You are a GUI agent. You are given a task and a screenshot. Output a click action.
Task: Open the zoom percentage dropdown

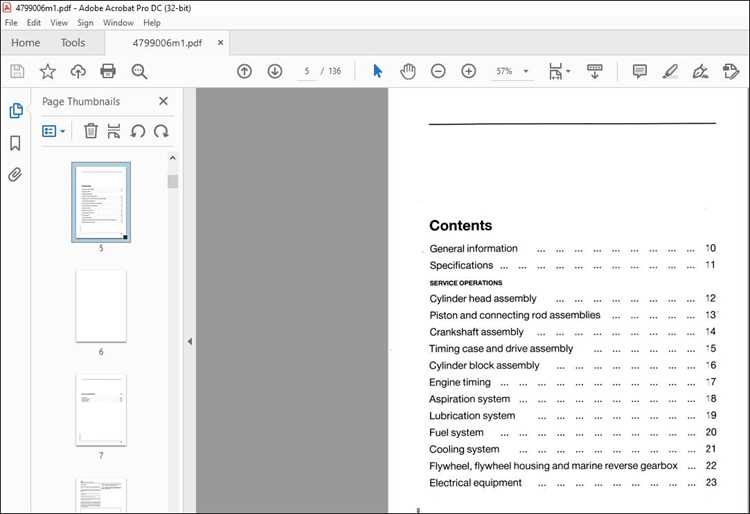pos(526,71)
